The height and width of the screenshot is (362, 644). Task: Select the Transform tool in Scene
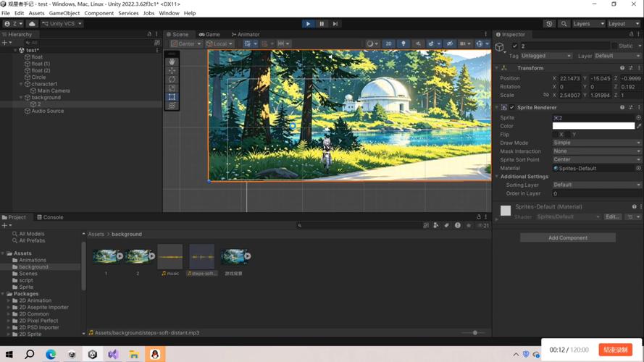(172, 106)
